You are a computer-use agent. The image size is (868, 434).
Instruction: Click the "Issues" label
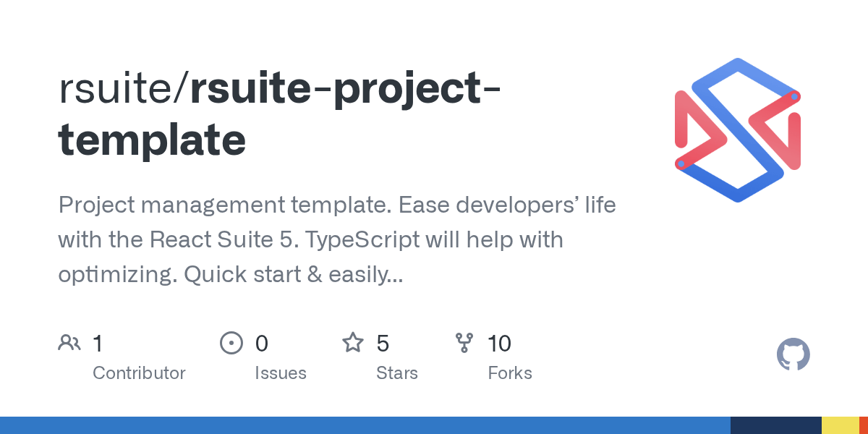click(280, 373)
